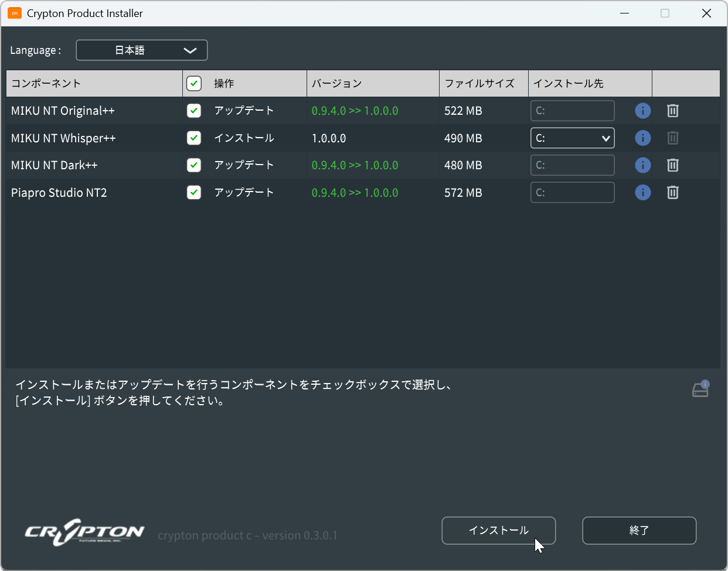This screenshot has width=728, height=571.
Task: Click the version text for MIKU NT Dark++
Action: pos(355,165)
